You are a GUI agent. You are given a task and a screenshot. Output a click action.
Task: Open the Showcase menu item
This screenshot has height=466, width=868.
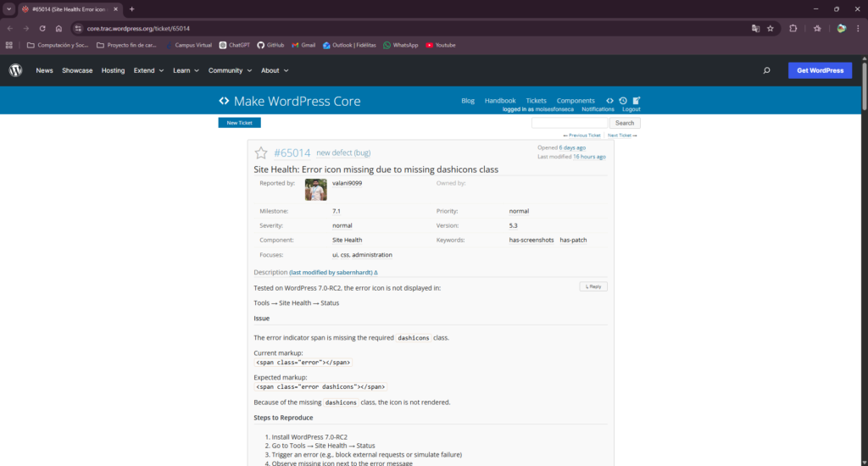click(x=77, y=70)
